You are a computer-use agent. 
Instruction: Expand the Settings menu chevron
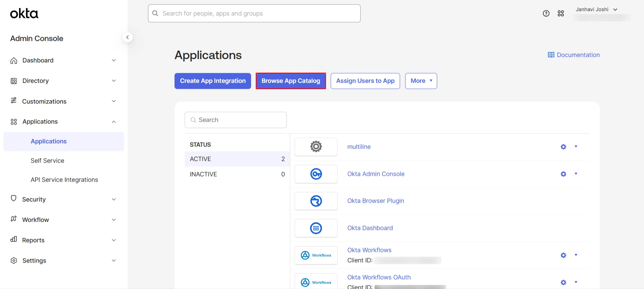pyautogui.click(x=114, y=260)
